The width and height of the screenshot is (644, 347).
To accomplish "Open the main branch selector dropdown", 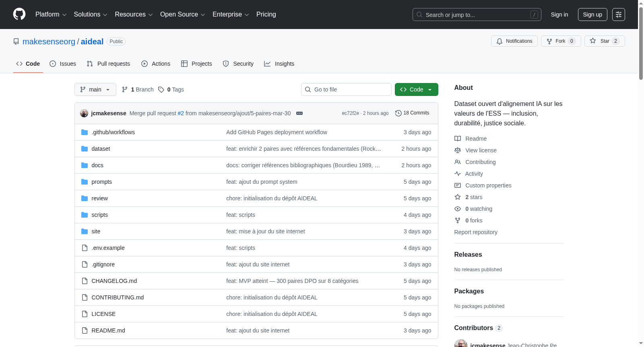I will tap(95, 89).
